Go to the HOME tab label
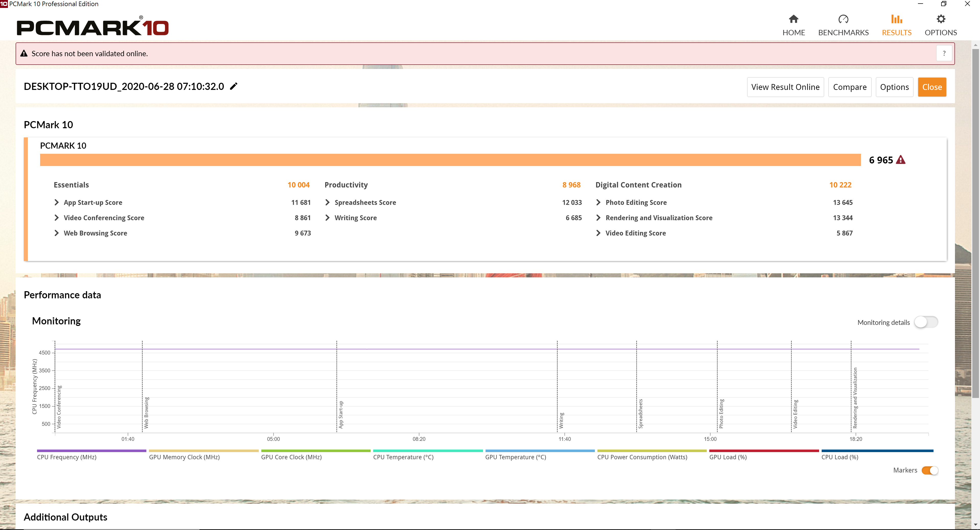Viewport: 980px width, 530px height. coord(794,33)
